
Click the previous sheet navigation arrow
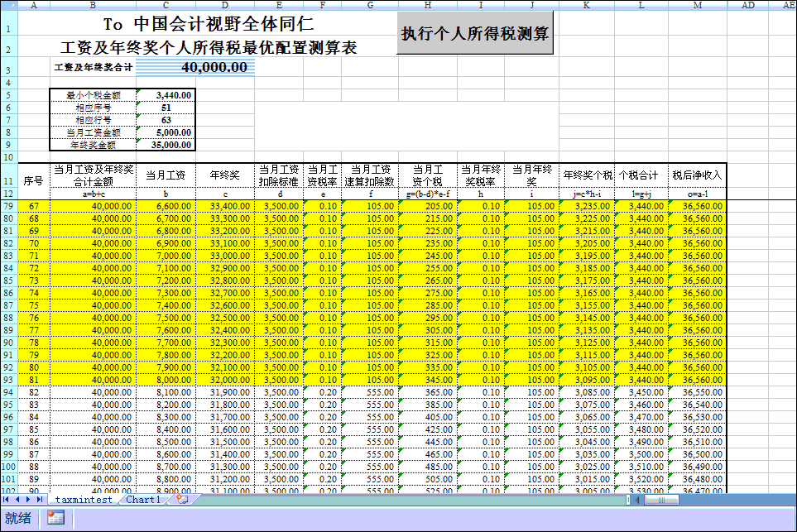17,500
